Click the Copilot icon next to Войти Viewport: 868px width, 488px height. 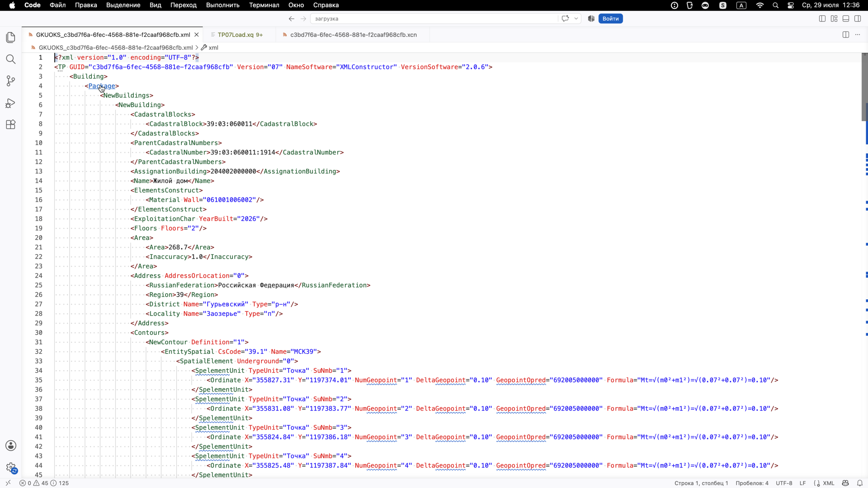click(x=591, y=19)
